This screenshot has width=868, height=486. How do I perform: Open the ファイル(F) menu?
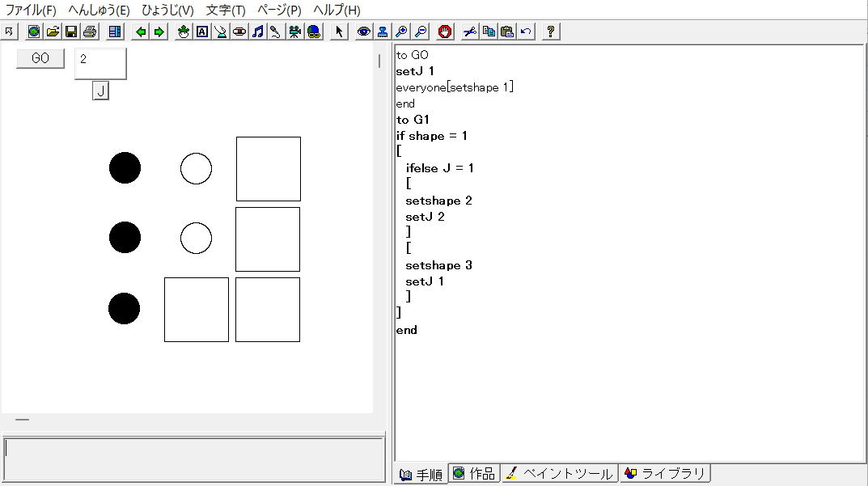31,10
